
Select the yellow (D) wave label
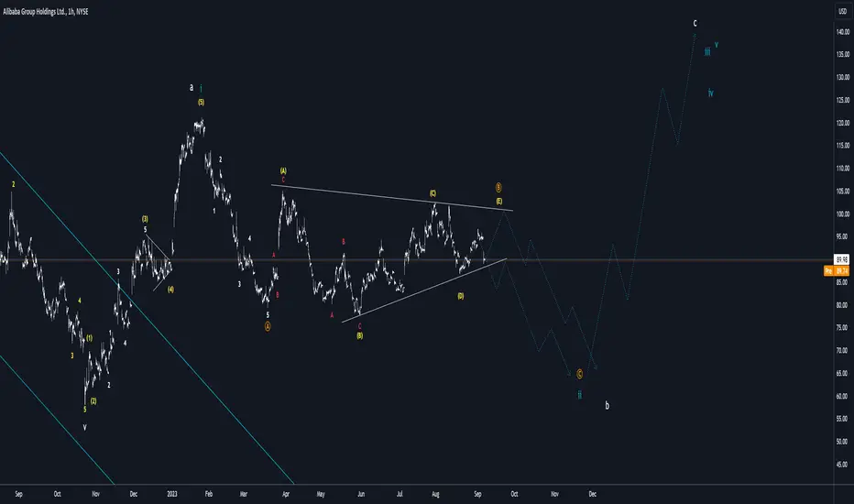[x=461, y=296]
